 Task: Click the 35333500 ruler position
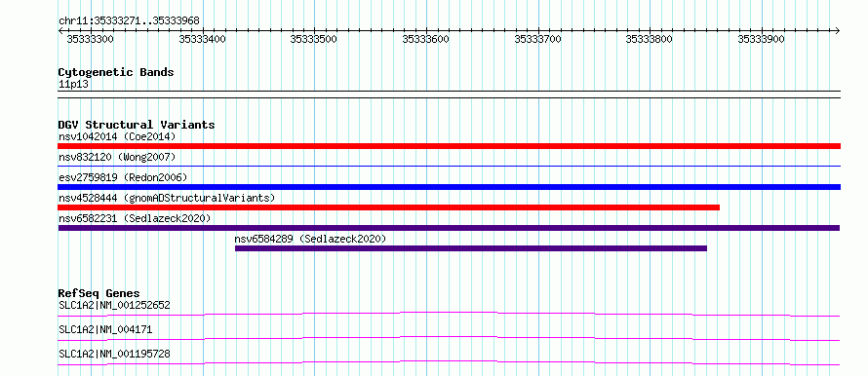(x=314, y=40)
